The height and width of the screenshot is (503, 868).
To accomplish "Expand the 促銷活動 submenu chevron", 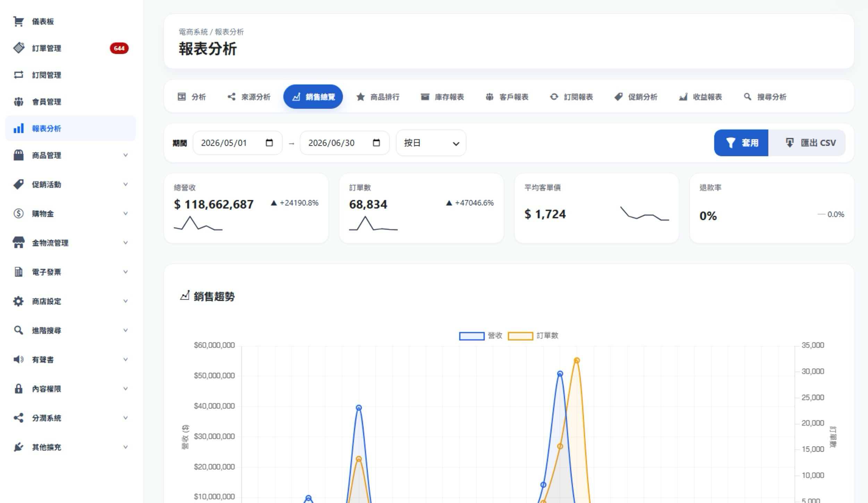I will (126, 184).
